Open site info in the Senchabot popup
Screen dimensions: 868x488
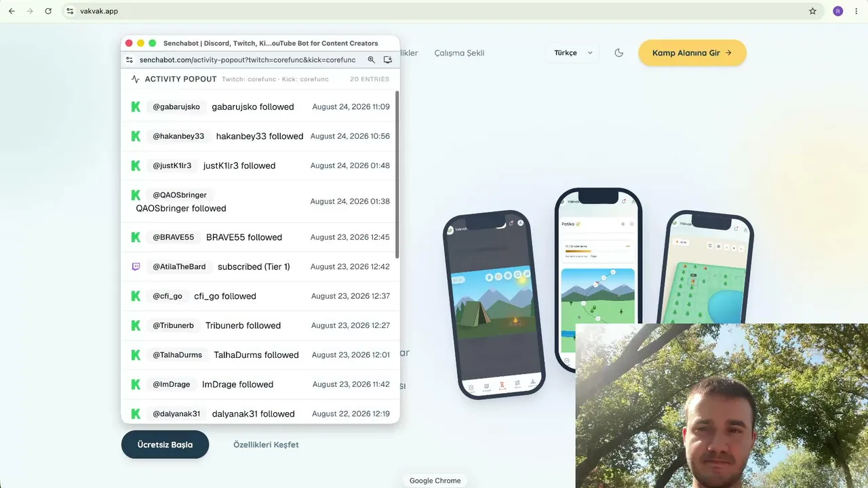130,60
